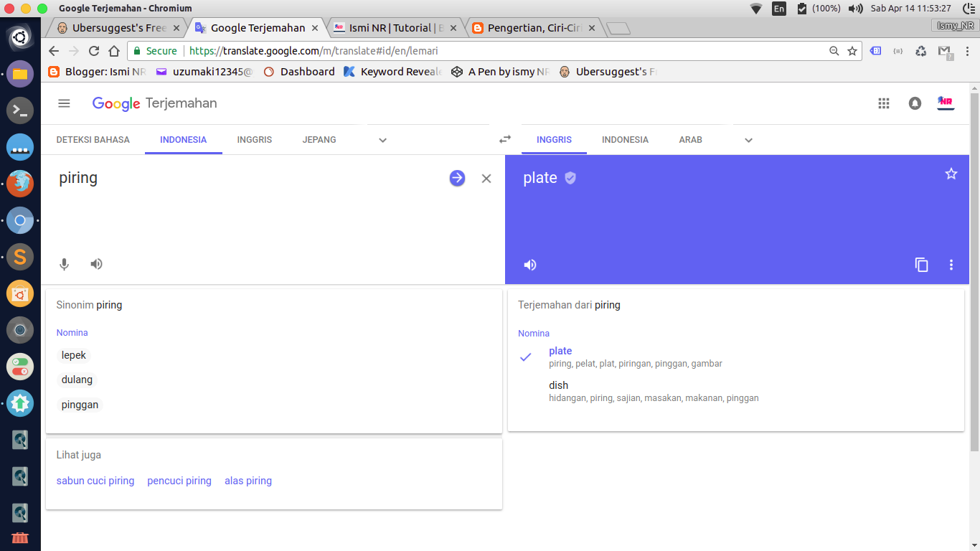The height and width of the screenshot is (551, 980).
Task: Click the browser address bar URL
Action: (x=314, y=51)
